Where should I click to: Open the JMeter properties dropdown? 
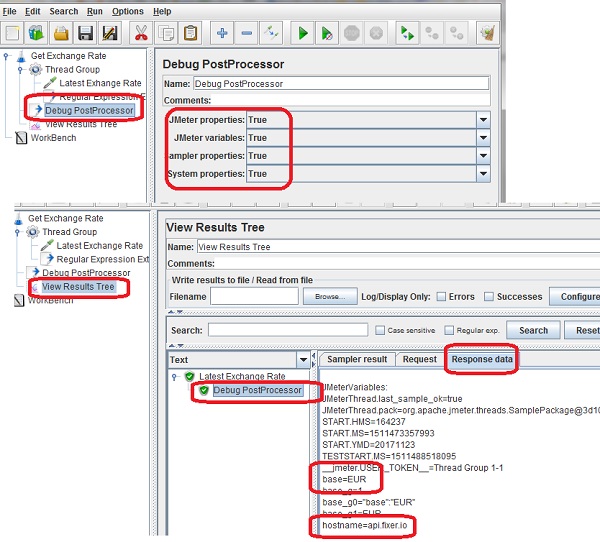[x=483, y=120]
